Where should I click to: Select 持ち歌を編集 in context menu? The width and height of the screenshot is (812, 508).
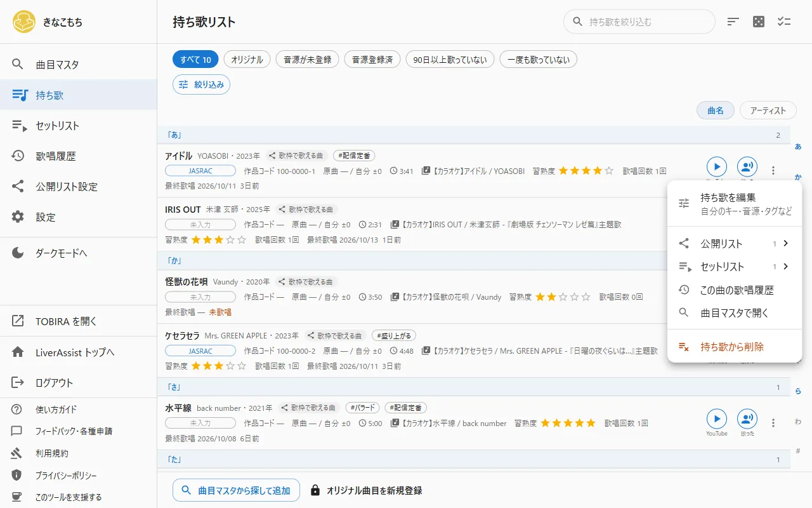(735, 204)
